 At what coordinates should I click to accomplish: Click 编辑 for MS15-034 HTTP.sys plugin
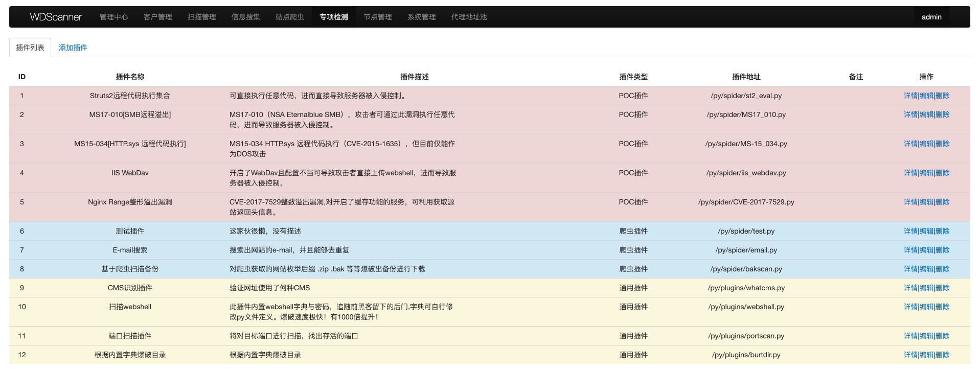926,144
